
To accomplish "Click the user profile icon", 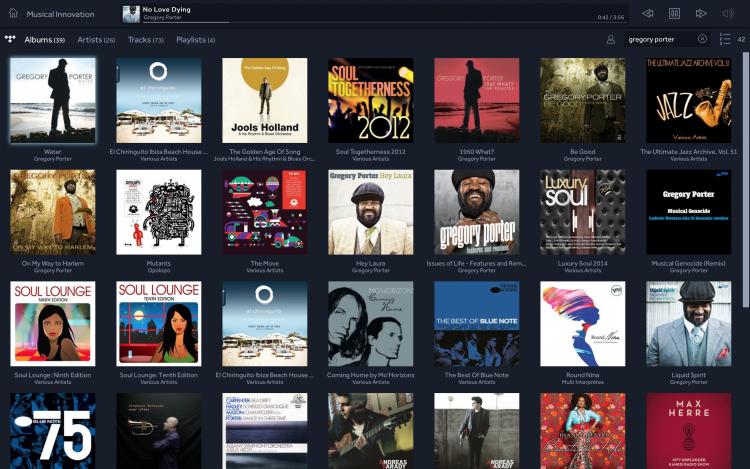I will 610,40.
